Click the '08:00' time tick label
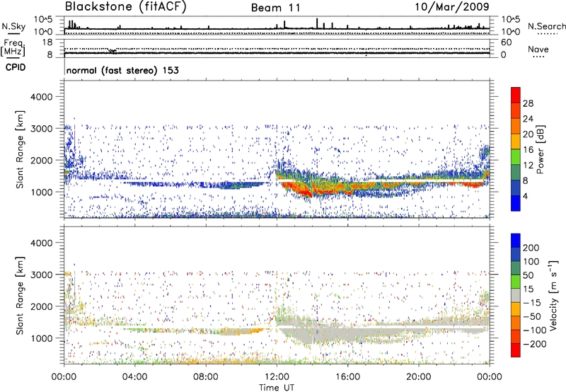The image size is (566, 392). point(206,377)
